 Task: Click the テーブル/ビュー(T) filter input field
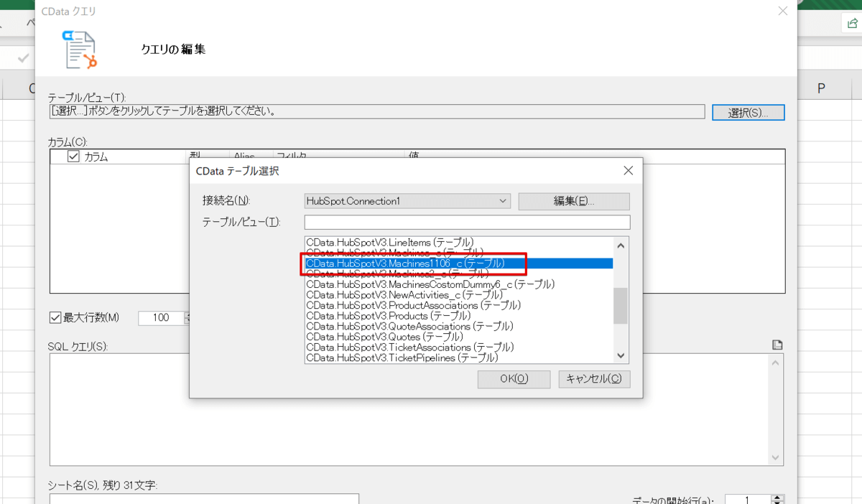(x=467, y=222)
